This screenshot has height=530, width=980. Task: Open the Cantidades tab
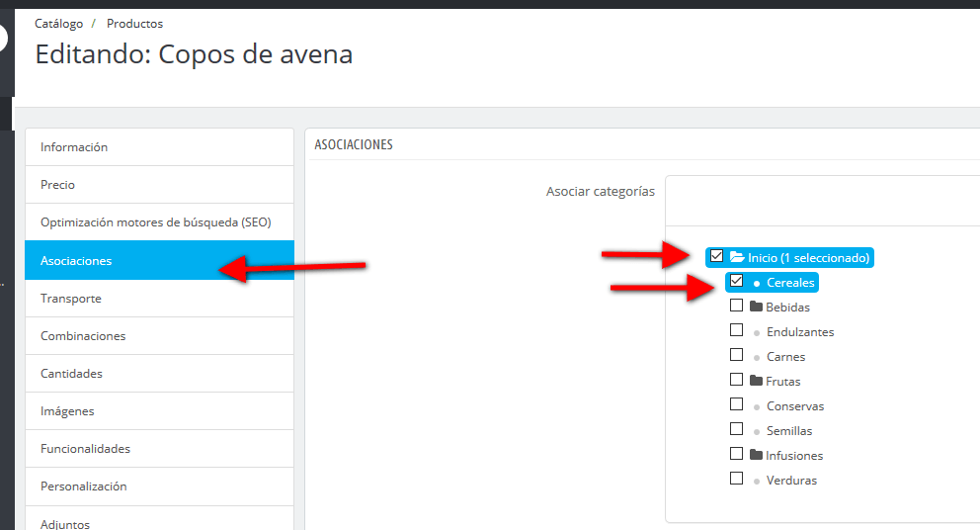point(159,374)
